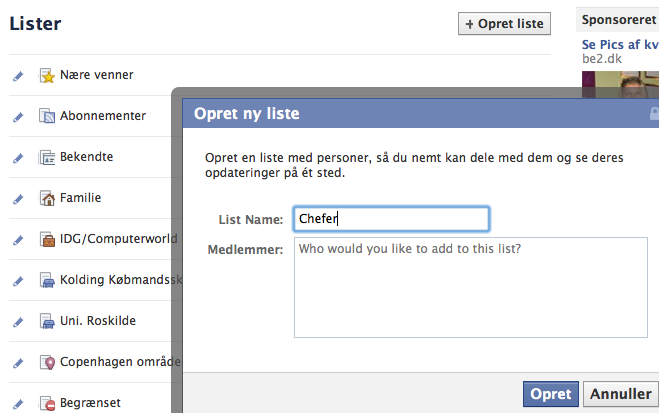Click the pencil edit icon beside Nære venner
Image resolution: width=659 pixels, height=413 pixels.
(x=17, y=75)
